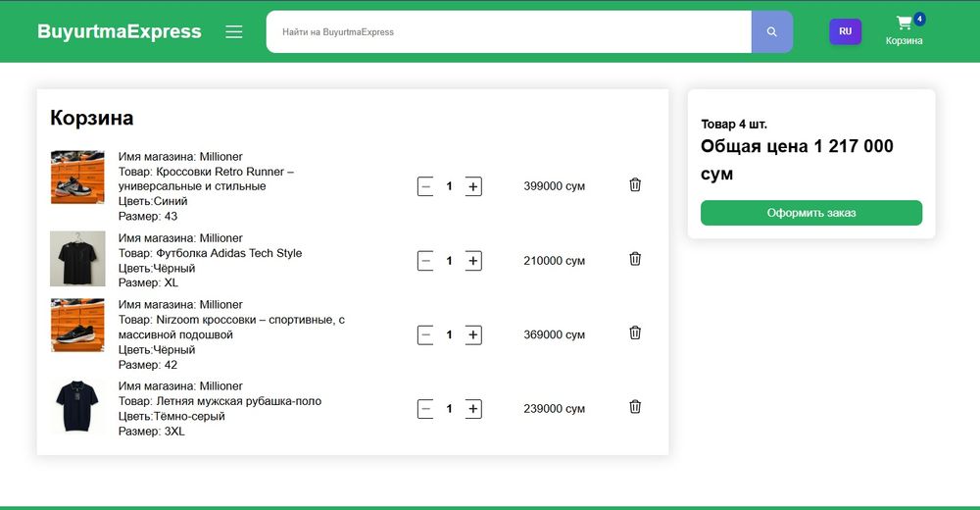Increase quantity of Кроссовки Retro Runner
The image size is (980, 510).
pyautogui.click(x=473, y=186)
